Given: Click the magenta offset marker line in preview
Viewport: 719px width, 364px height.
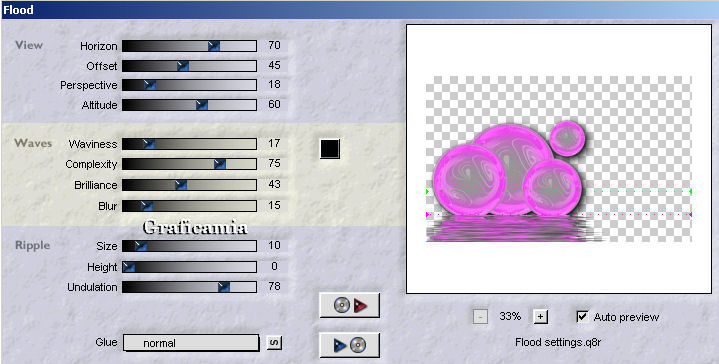Looking at the screenshot, I should (559, 214).
